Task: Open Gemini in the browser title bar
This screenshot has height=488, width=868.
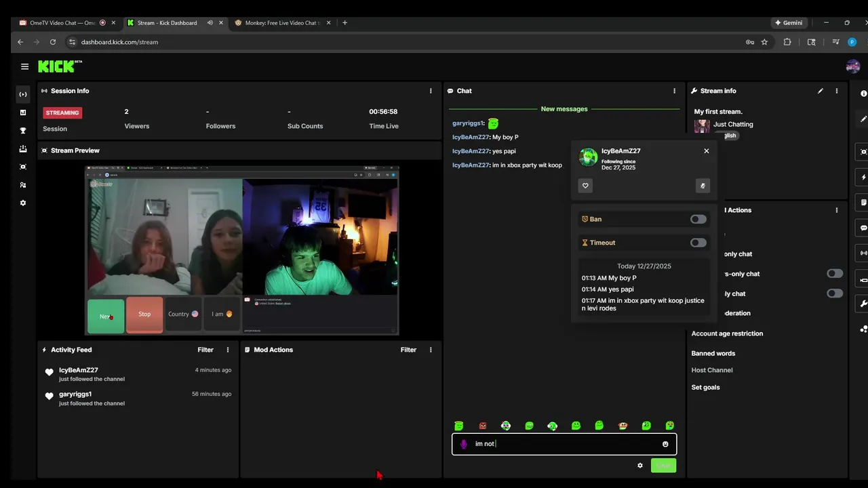Action: click(x=789, y=22)
